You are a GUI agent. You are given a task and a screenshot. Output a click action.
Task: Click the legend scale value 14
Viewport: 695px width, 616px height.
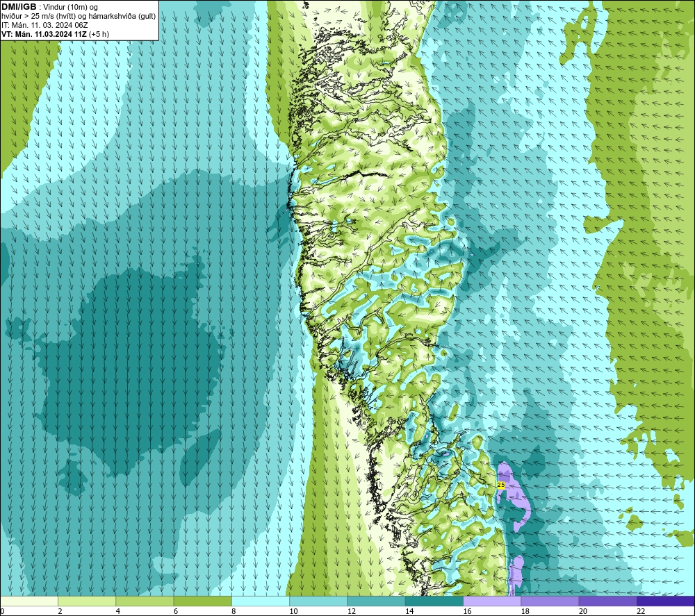pos(409,611)
